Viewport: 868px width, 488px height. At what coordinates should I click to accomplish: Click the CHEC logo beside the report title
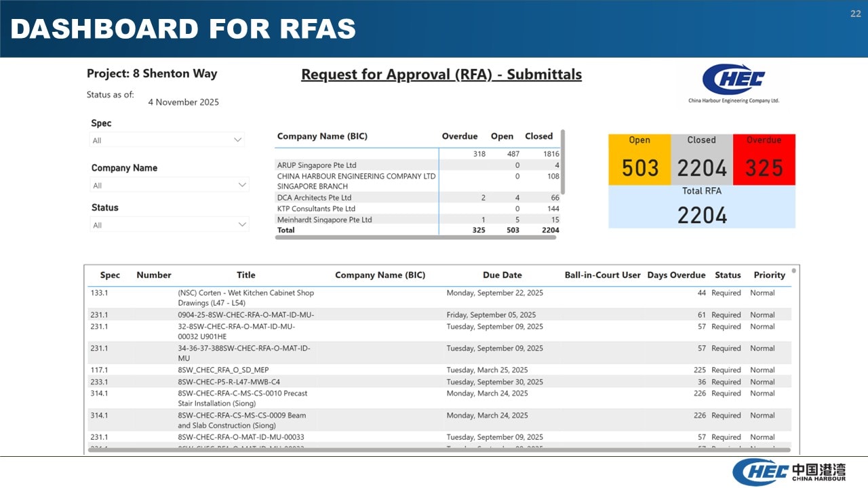[734, 83]
